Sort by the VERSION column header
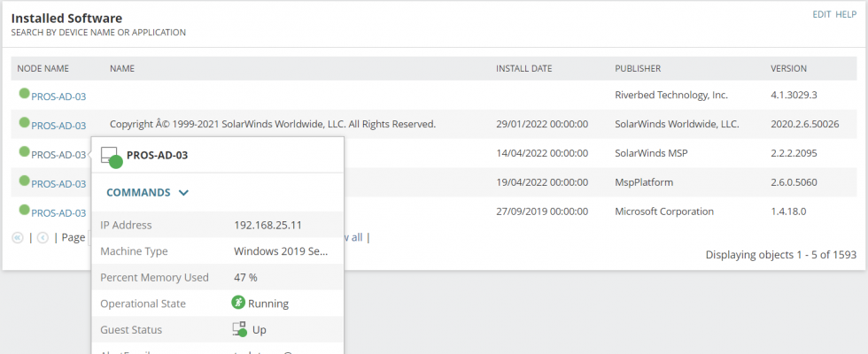 789,69
